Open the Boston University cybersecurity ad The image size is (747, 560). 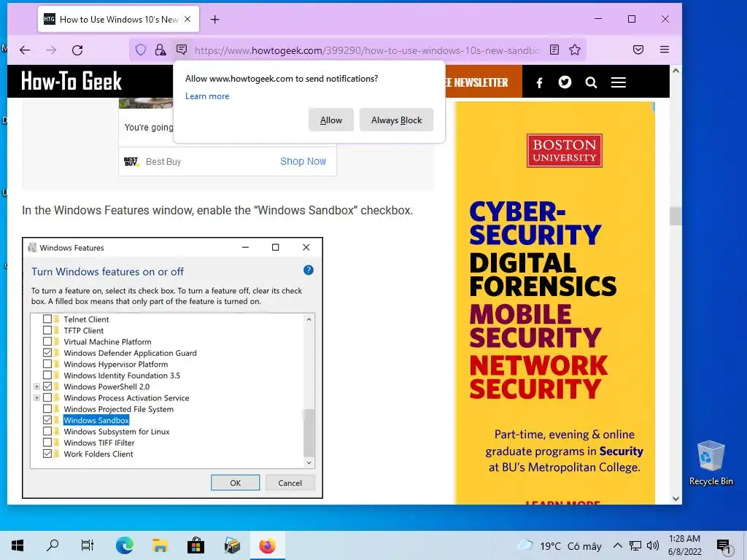554,303
